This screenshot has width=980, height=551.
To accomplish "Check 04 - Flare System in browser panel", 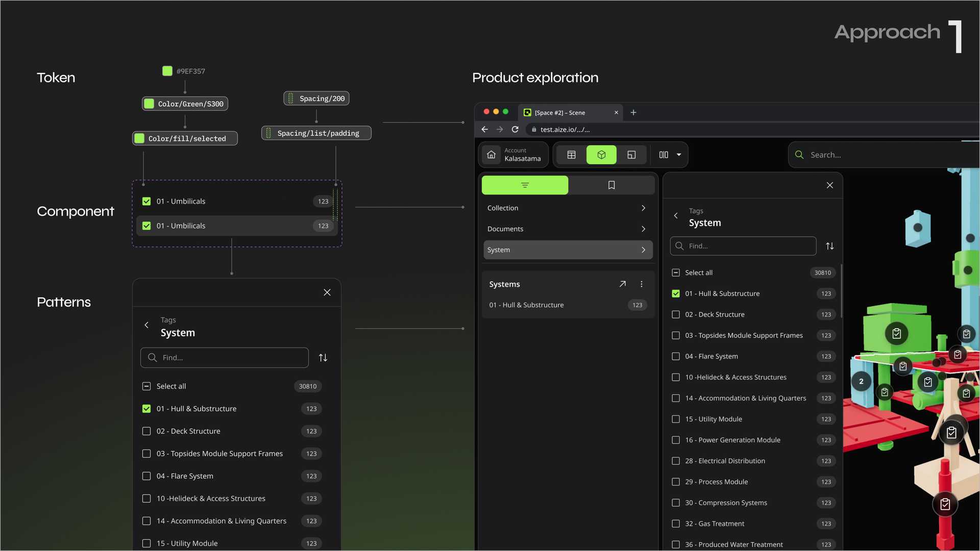I will click(676, 356).
